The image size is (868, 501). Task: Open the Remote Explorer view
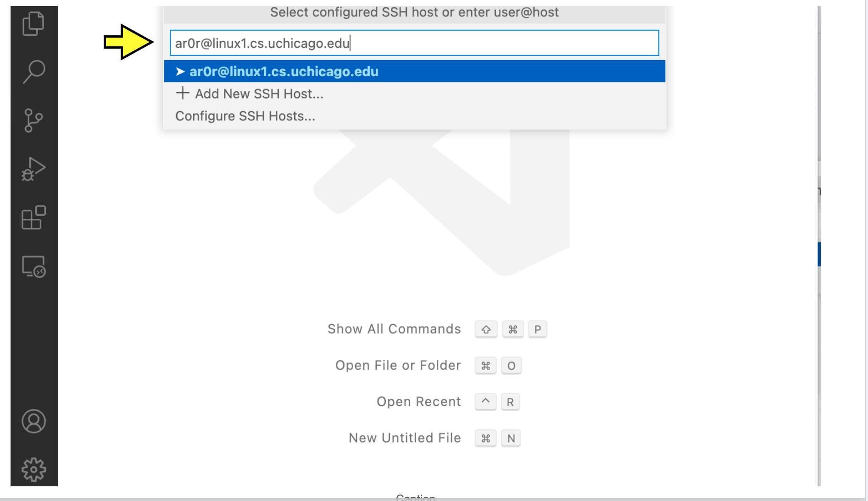(33, 267)
